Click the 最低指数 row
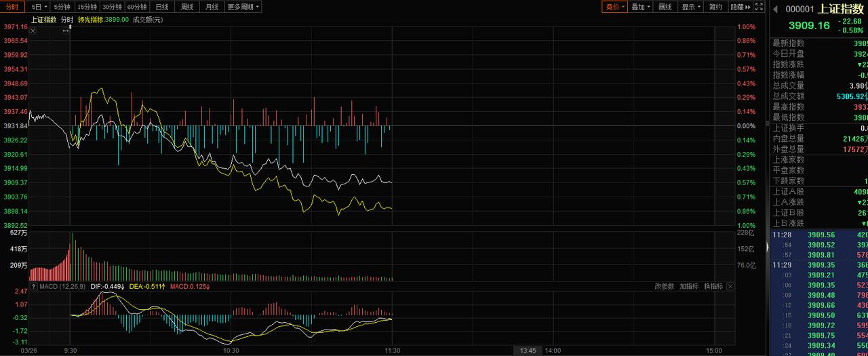The image size is (868, 356). [818, 117]
